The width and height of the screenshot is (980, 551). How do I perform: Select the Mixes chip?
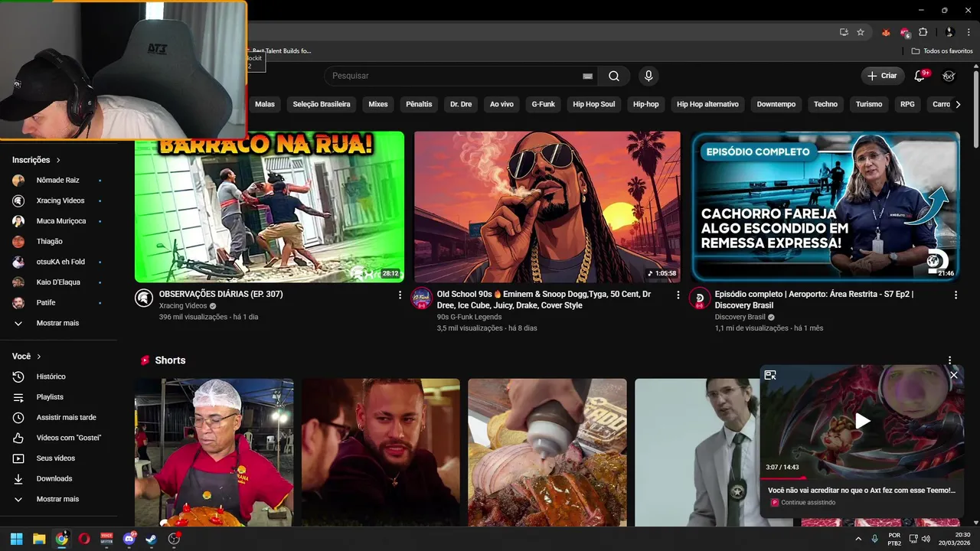(378, 104)
